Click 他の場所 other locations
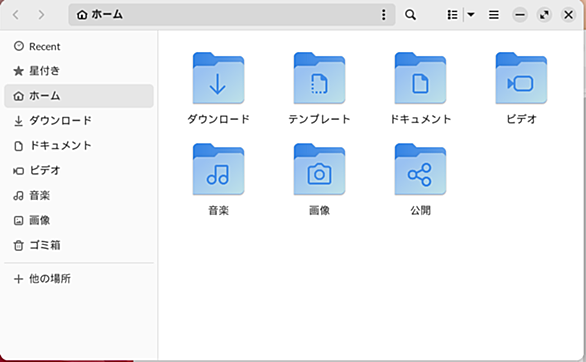This screenshot has height=362, width=586. pyautogui.click(x=79, y=279)
